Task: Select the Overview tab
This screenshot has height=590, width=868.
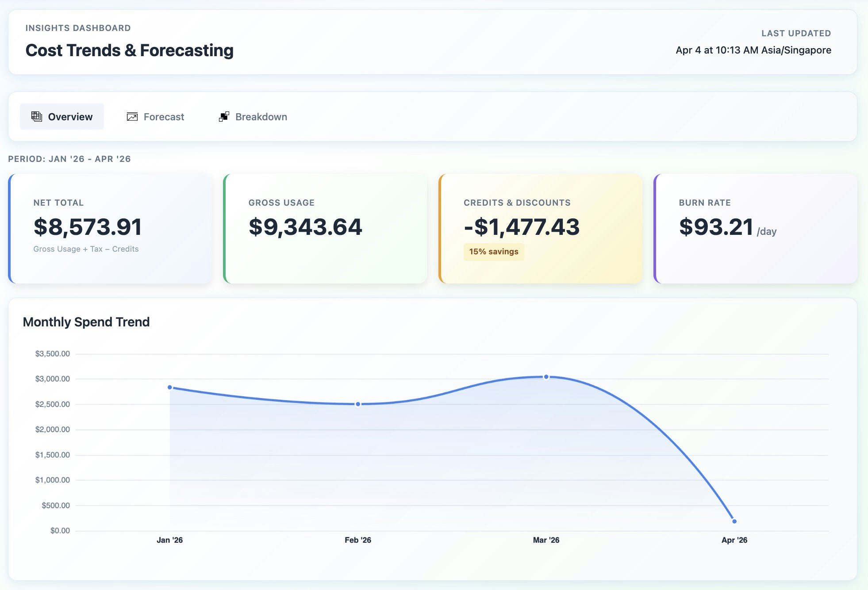Action: [x=62, y=117]
